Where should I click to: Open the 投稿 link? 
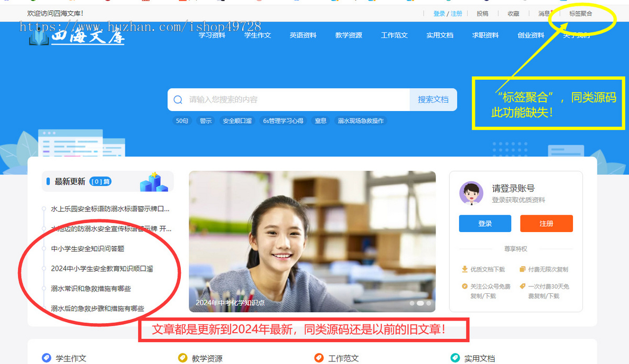click(482, 14)
